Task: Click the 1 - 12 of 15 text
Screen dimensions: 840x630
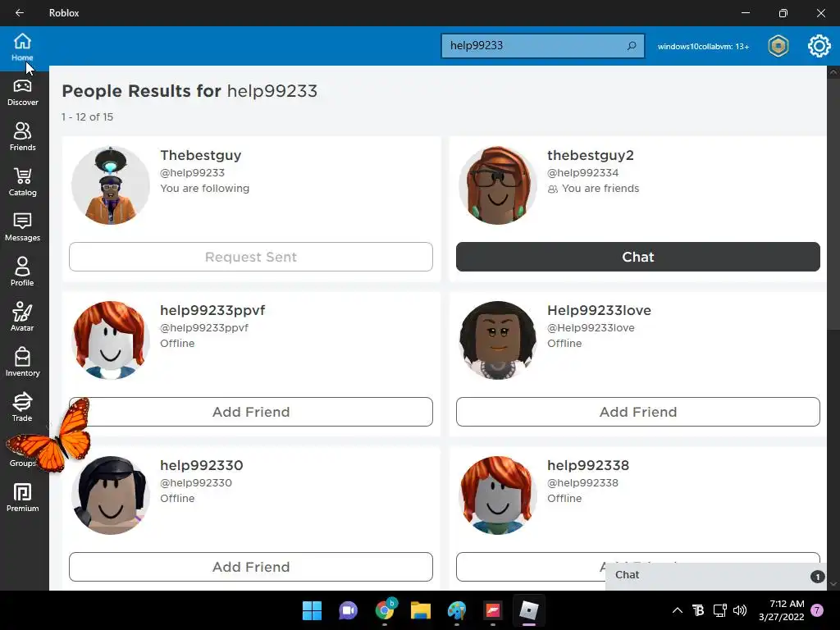Action: pos(87,116)
